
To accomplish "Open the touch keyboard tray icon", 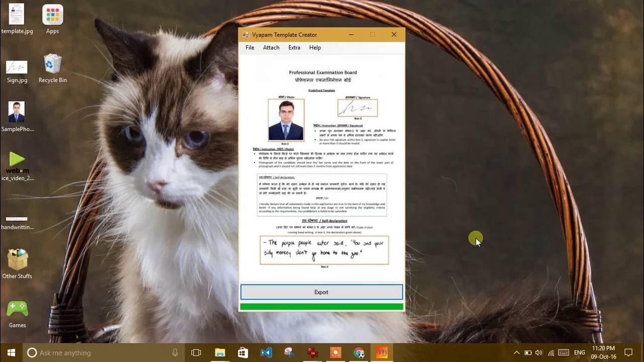I will [563, 353].
